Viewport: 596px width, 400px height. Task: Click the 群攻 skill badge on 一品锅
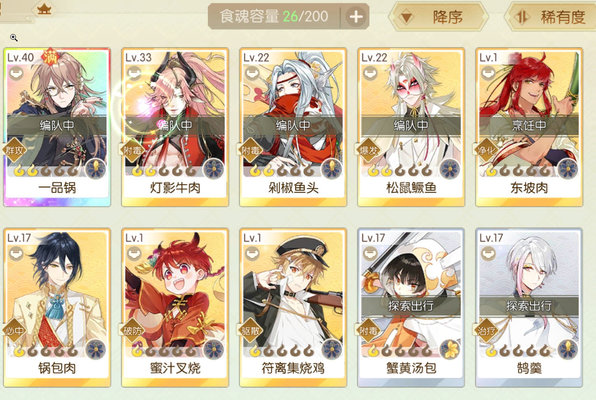14,150
